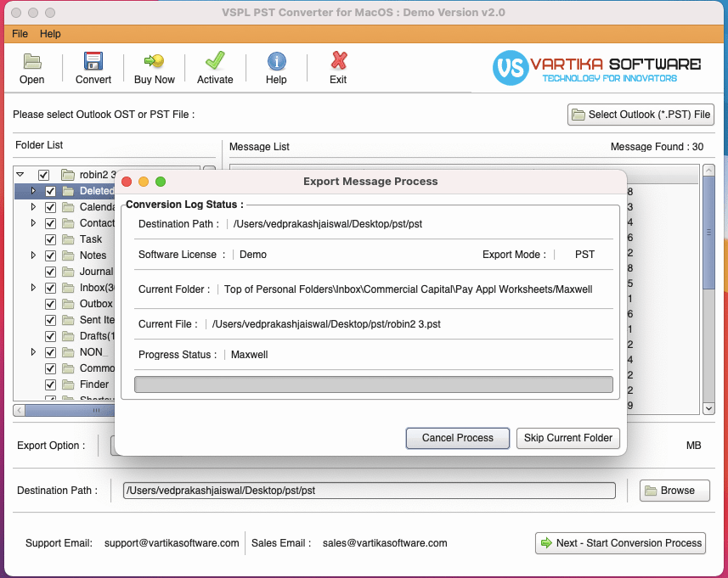This screenshot has height=578, width=728.
Task: Click Export Message Process dialog title
Action: pyautogui.click(x=370, y=182)
